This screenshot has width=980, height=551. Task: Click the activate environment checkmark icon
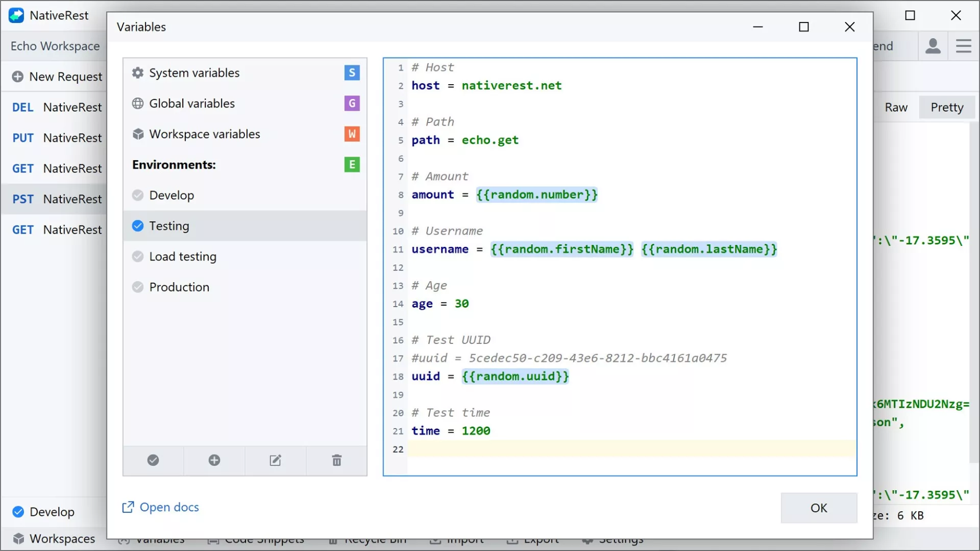coord(153,461)
